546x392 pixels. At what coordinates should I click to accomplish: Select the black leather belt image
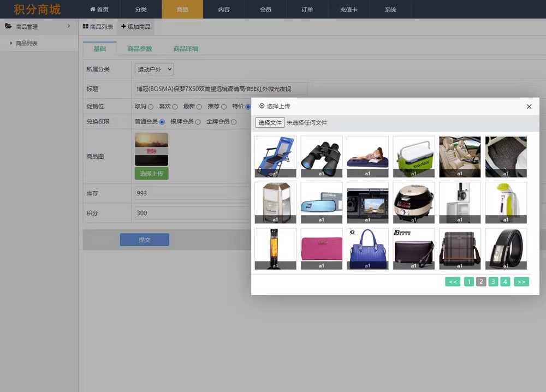(x=506, y=248)
